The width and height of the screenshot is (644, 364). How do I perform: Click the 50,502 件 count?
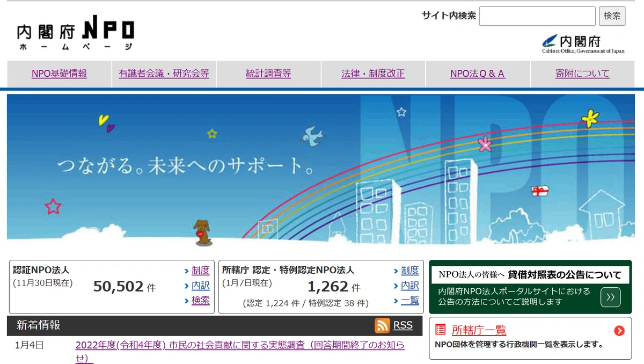tap(125, 287)
